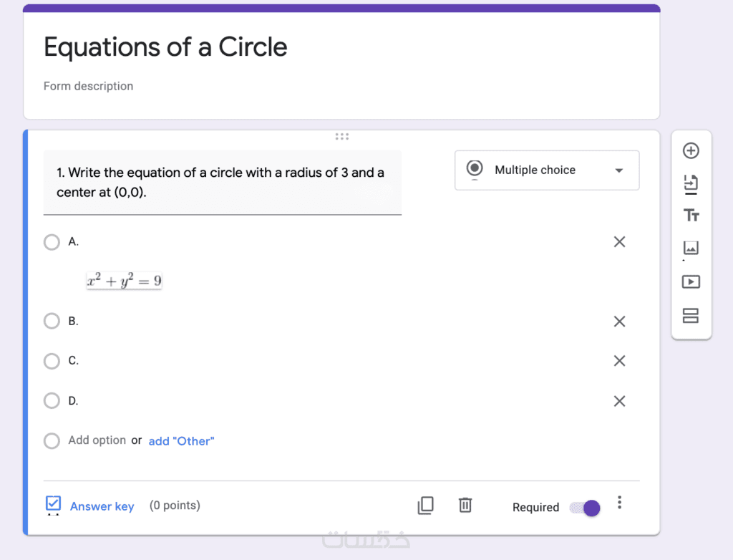
Task: Select radio button for option A
Action: pos(52,242)
